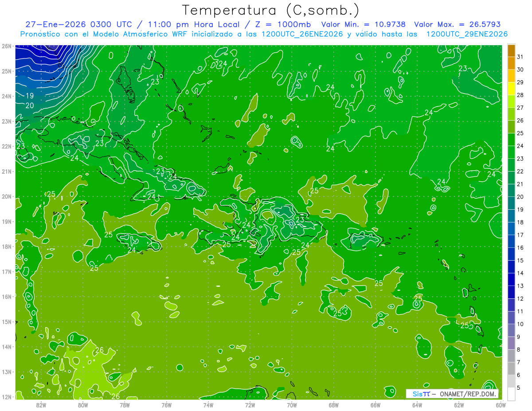Image resolution: width=532 pixels, height=411 pixels.
Task: Click the 24N latitude axis label
Action: point(6,96)
